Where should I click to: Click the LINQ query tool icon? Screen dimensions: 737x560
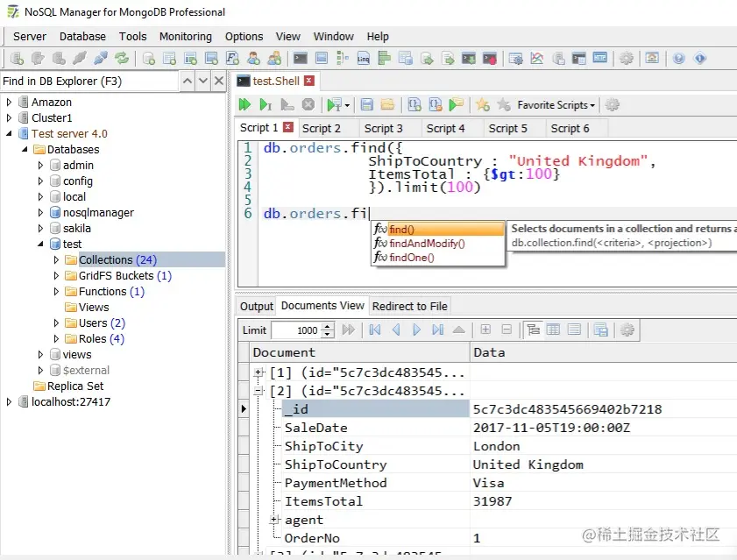pyautogui.click(x=364, y=59)
